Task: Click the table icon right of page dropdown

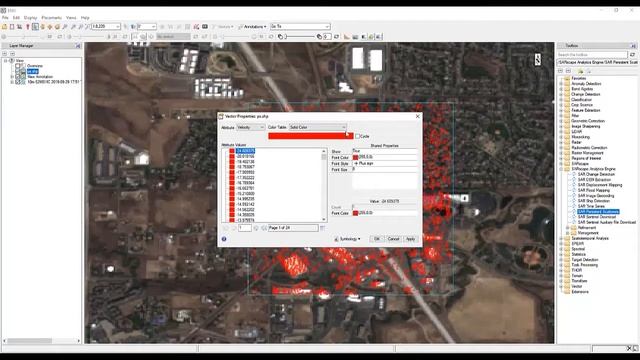Action: tap(323, 228)
